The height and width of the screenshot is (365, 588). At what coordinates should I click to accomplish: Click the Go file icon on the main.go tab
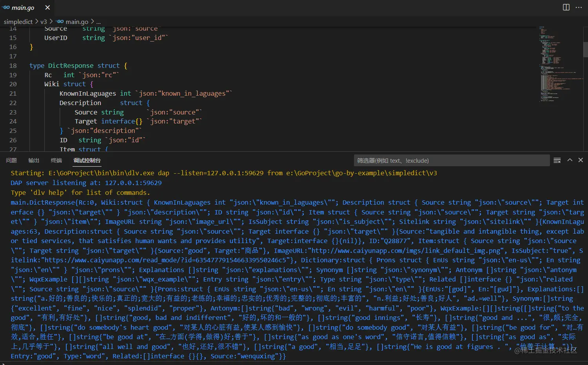(x=6, y=7)
